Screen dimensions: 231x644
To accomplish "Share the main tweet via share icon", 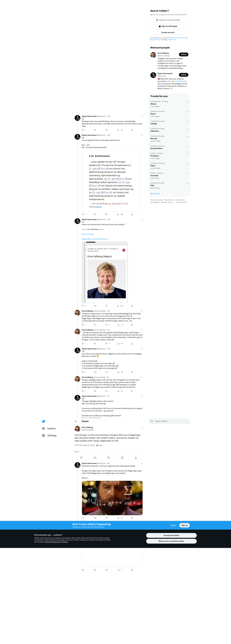I will pos(136,458).
